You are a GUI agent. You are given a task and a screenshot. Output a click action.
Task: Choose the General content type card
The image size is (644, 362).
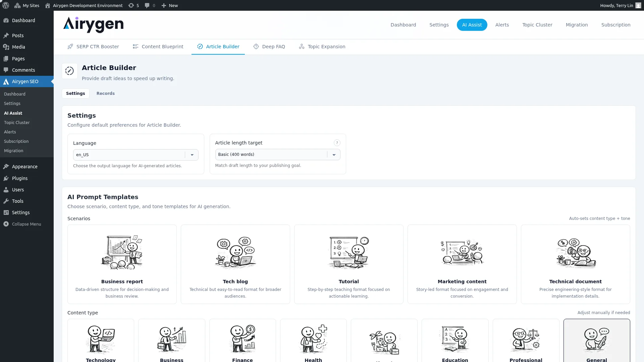coord(597,341)
